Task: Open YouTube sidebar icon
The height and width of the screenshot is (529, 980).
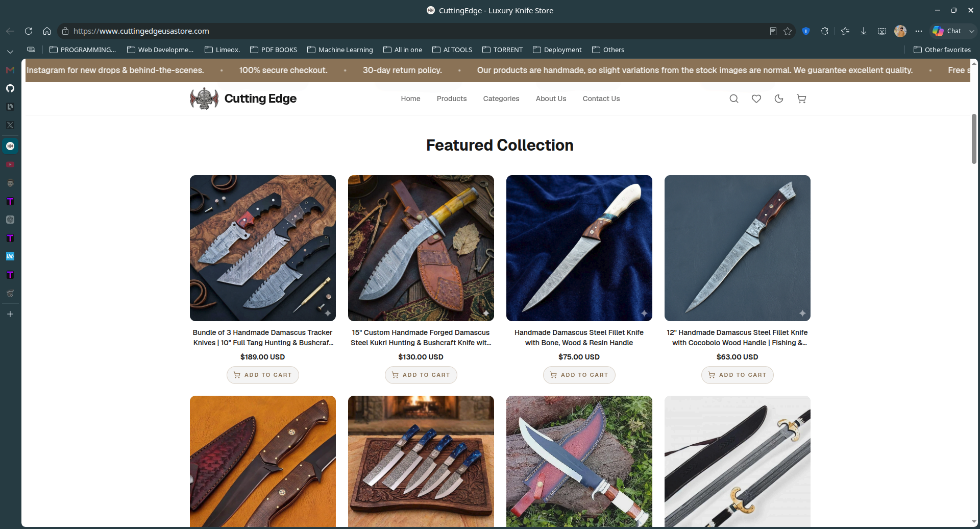Action: pyautogui.click(x=10, y=164)
